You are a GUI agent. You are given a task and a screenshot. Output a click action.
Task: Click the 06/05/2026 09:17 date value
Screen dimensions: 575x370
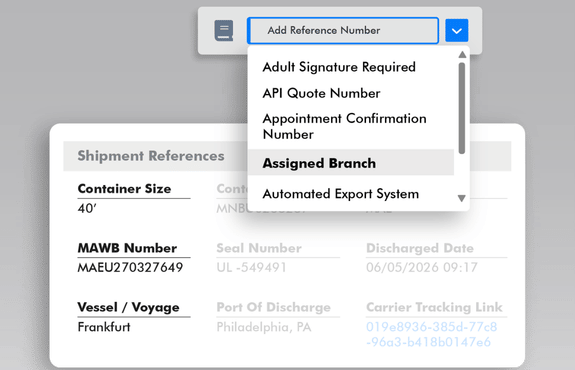click(422, 267)
